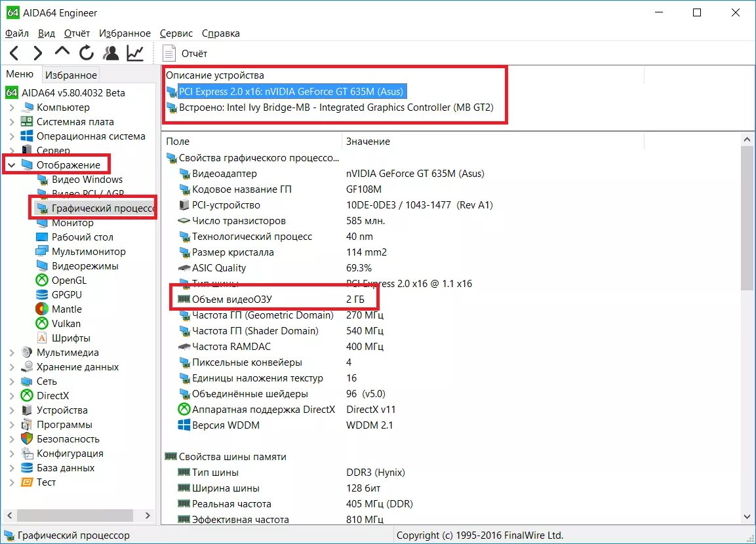This screenshot has height=544, width=756.
Task: Go up one level with Up arrow
Action: coord(62,52)
